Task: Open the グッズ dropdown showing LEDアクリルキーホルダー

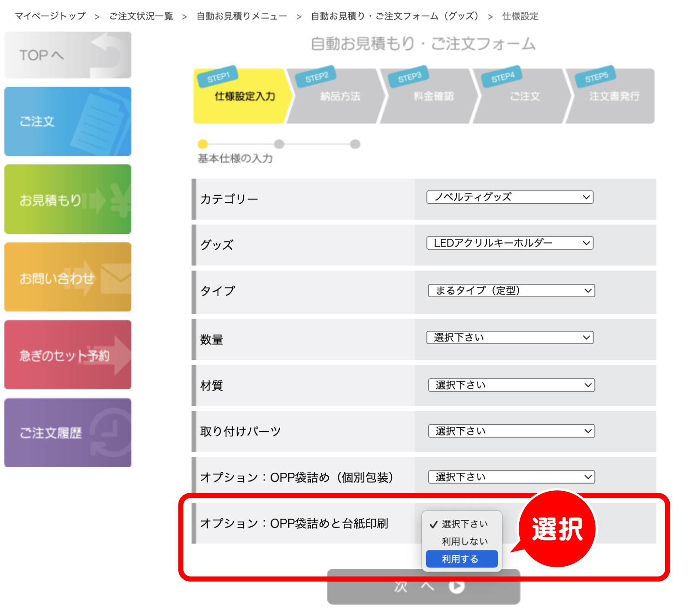Action: 510,243
